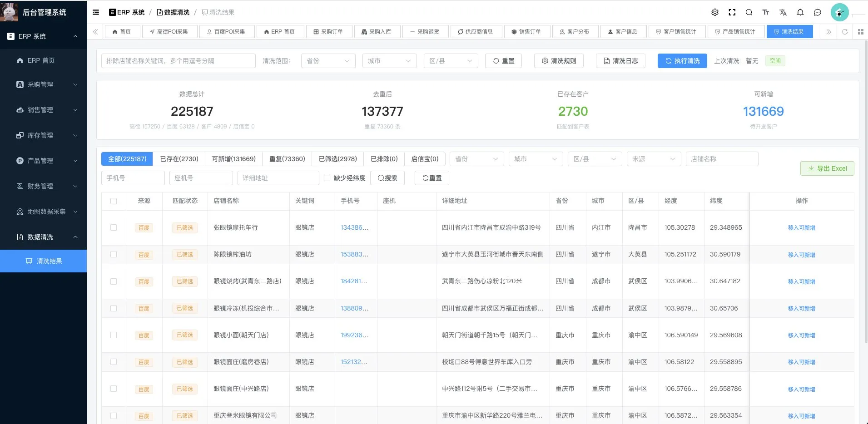Open the notifications bell icon
Screen dimensions: 868x424
click(800, 12)
